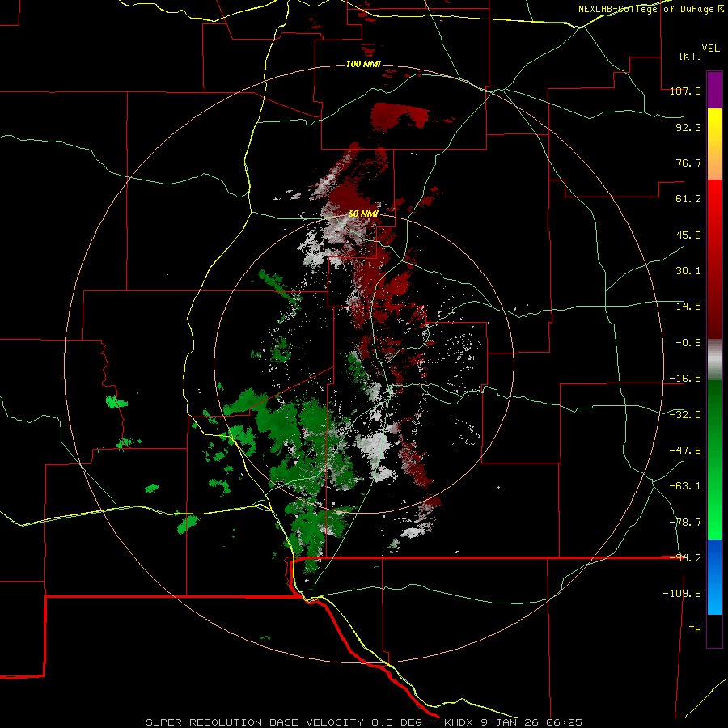Image resolution: width=728 pixels, height=728 pixels.
Task: Click the VEL legend title
Action: (x=710, y=49)
